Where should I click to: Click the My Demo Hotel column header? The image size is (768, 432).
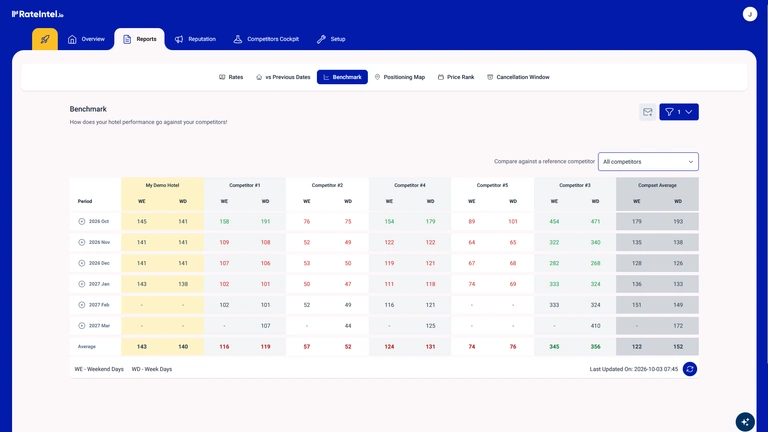pyautogui.click(x=162, y=185)
